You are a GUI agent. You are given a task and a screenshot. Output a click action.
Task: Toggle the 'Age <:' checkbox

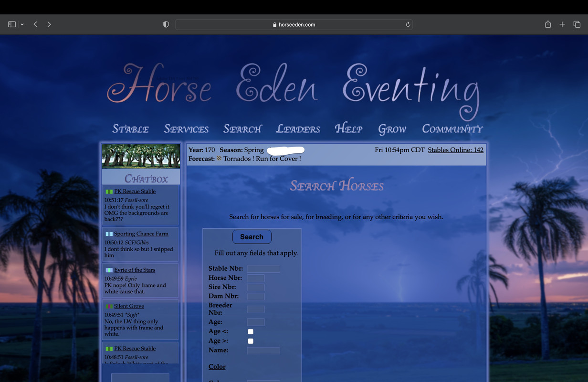pos(251,331)
